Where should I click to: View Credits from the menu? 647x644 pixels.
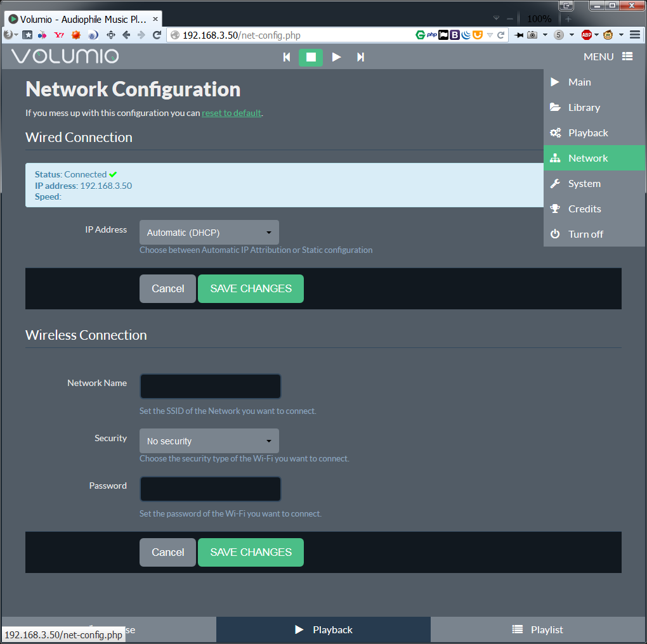pyautogui.click(x=594, y=209)
